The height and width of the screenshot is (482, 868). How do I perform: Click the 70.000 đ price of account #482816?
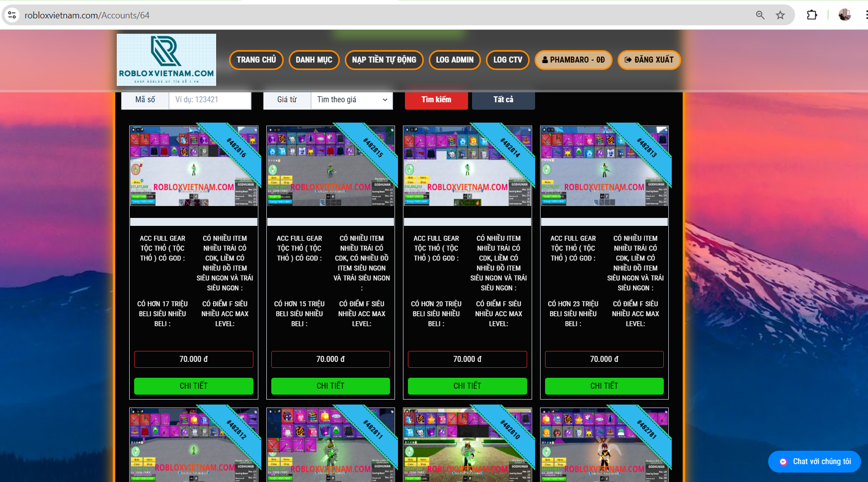194,359
